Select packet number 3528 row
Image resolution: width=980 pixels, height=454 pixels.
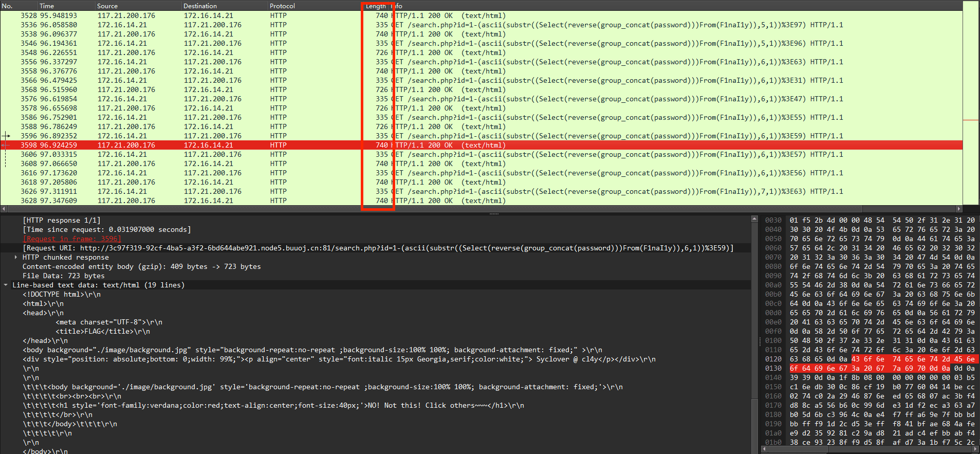pyautogui.click(x=481, y=15)
